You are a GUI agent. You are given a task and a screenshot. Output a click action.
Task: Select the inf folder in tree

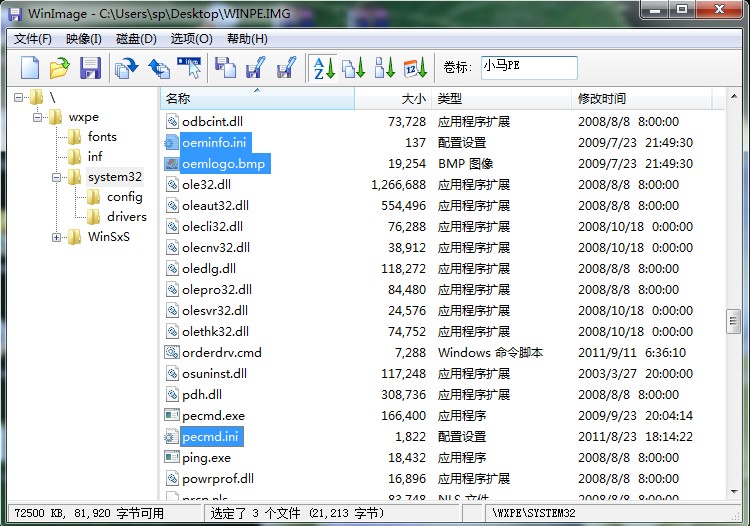(95, 157)
